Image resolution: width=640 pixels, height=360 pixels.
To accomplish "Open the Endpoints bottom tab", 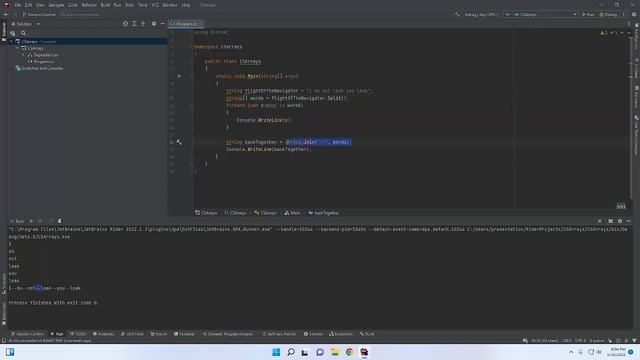I will [341, 334].
